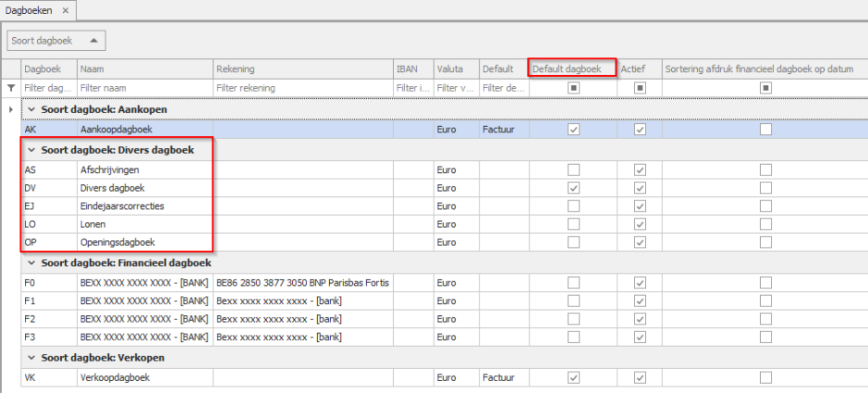Click the row indicator arrow beside Aankopen group
Image resolution: width=868 pixels, height=394 pixels.
10,109
